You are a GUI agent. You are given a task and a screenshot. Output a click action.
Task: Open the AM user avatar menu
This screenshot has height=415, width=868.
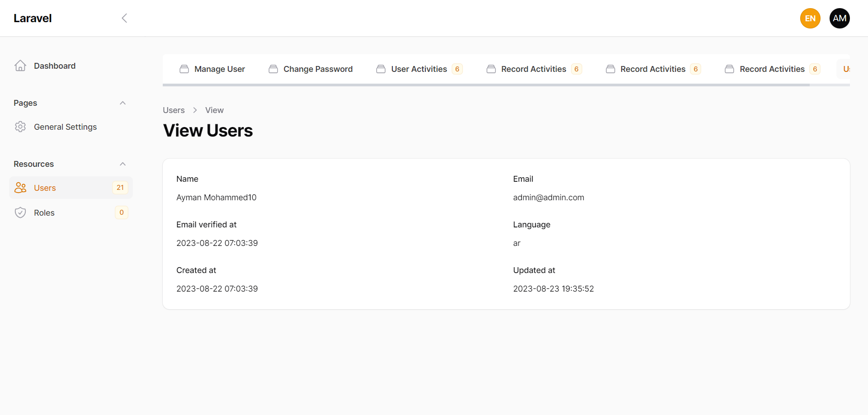(x=839, y=18)
